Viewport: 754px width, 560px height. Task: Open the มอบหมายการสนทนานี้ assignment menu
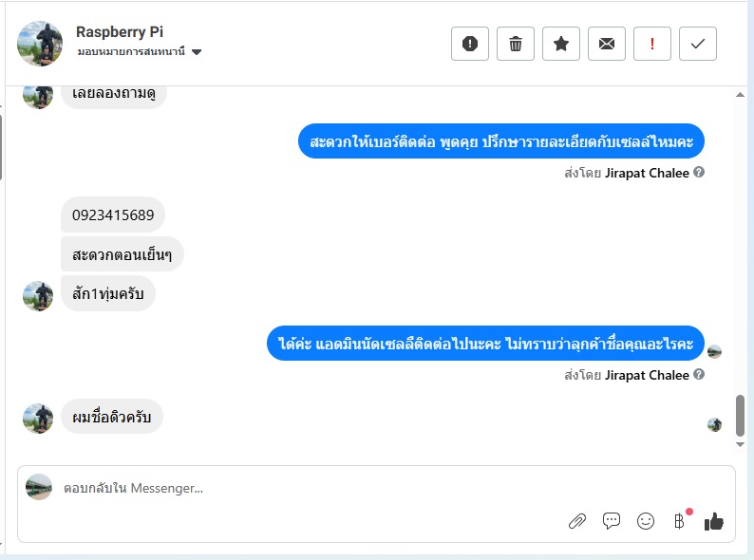tap(140, 51)
